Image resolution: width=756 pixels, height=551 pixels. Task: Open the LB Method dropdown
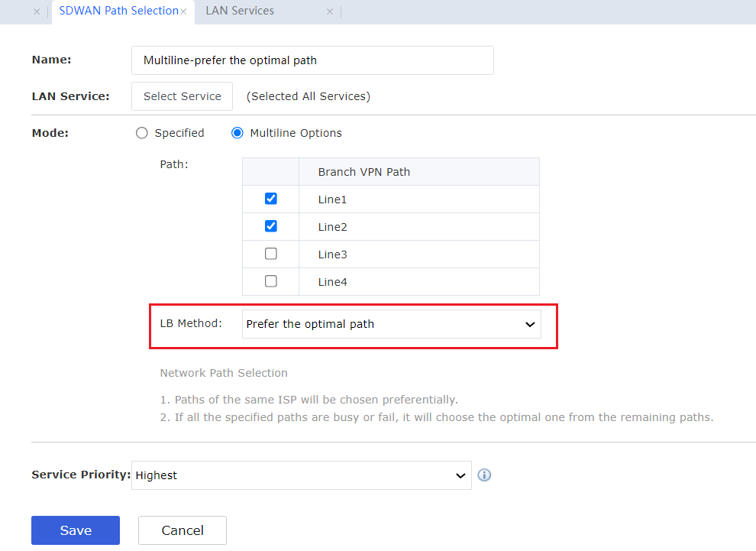pos(391,324)
